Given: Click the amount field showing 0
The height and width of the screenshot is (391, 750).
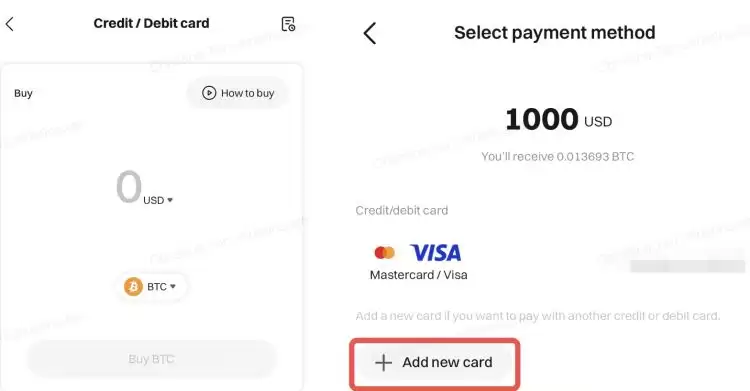Looking at the screenshot, I should tap(128, 187).
